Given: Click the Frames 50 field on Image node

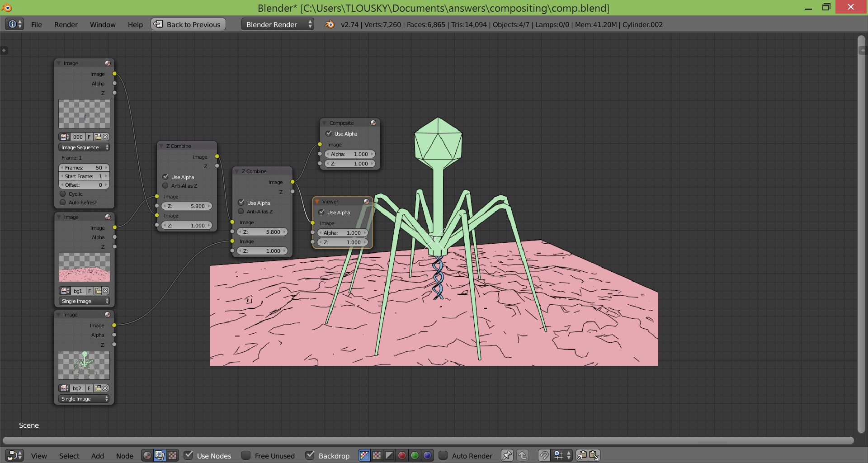Looking at the screenshot, I should point(84,167).
